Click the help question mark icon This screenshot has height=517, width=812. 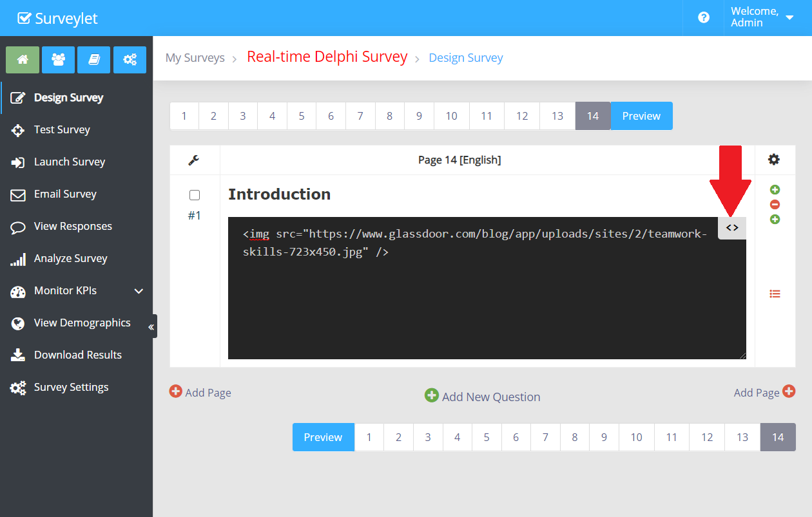tap(704, 17)
